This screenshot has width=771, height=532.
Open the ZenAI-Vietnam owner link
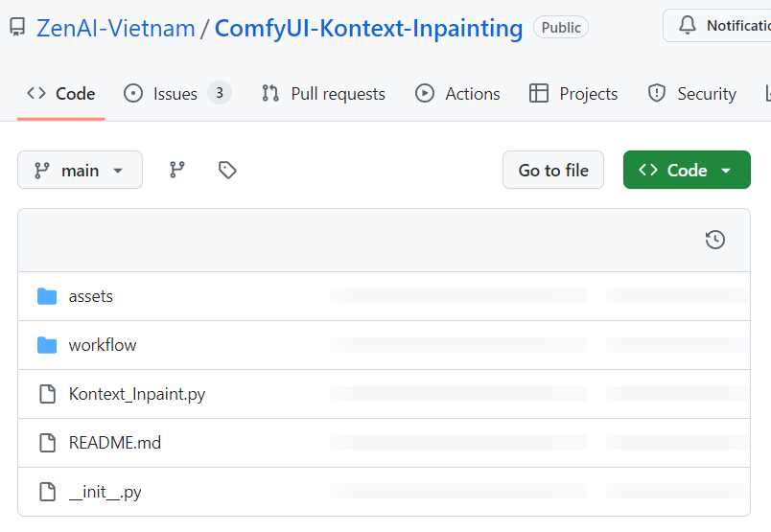coord(115,28)
